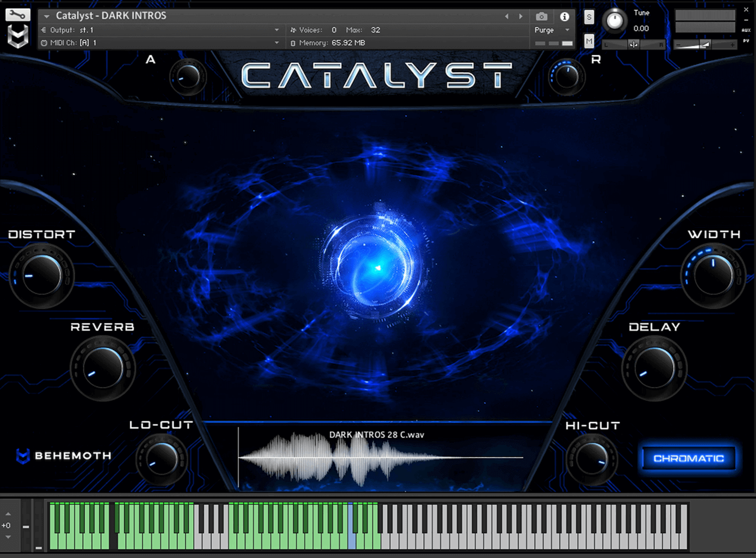Click the Max voices value 32

pyautogui.click(x=376, y=30)
